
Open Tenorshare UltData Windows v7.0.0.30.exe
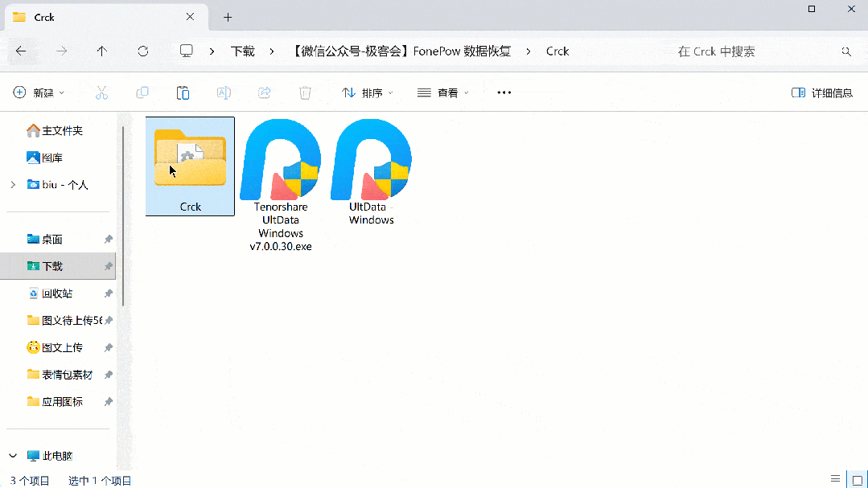(x=280, y=161)
